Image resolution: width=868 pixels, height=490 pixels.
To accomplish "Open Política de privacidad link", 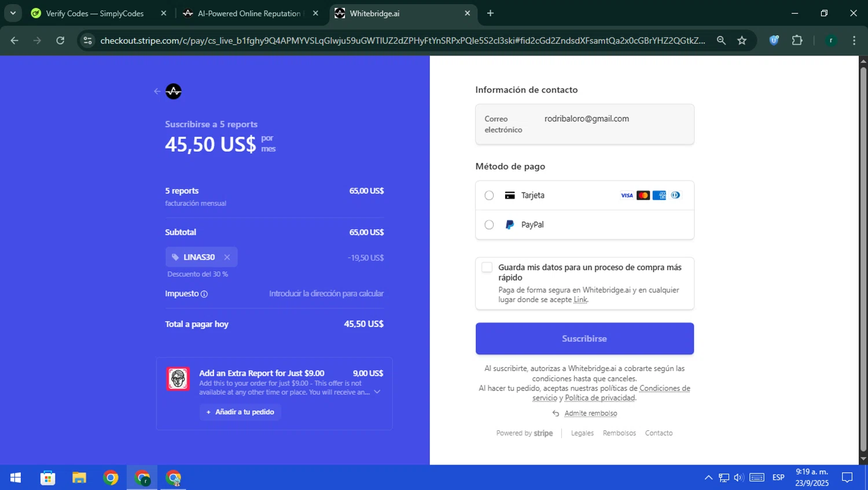I will pos(600,398).
